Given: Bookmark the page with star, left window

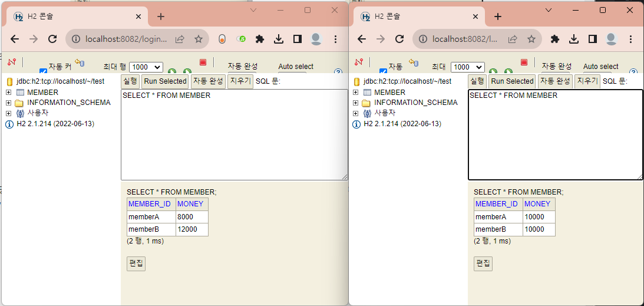Looking at the screenshot, I should 199,39.
